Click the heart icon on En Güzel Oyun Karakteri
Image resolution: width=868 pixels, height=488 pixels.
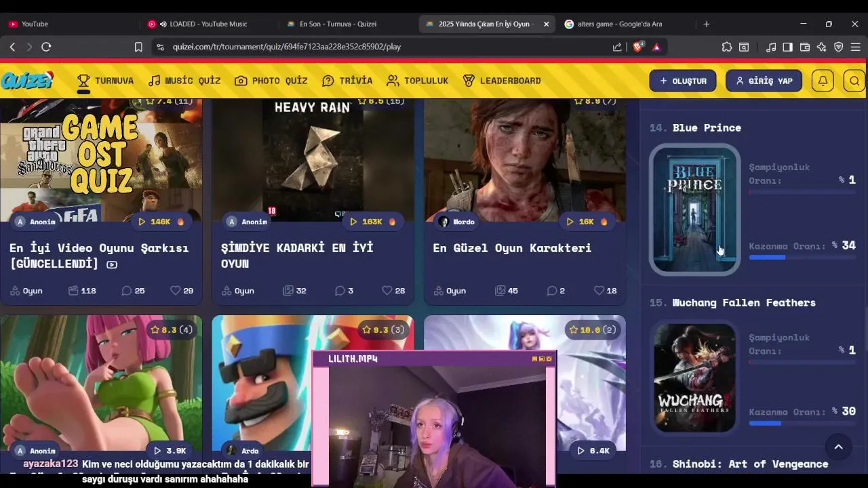(x=599, y=290)
